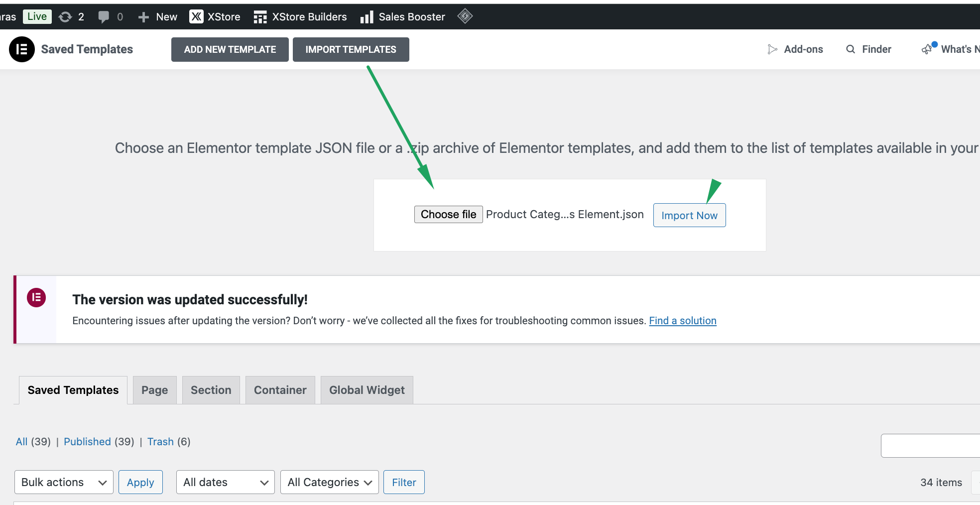Screen dimensions: 980x505
Task: Click the Live status badge
Action: [37, 16]
